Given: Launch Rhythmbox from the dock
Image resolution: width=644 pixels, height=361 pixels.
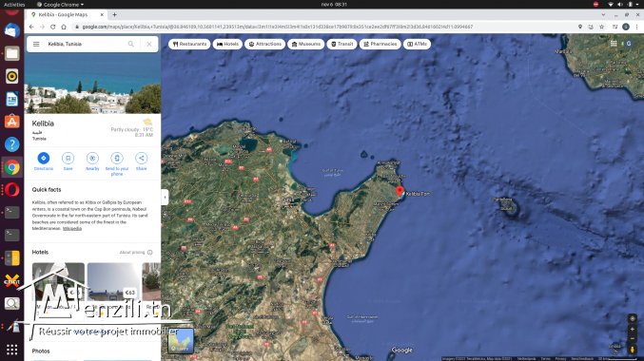Looking at the screenshot, I should [x=12, y=76].
